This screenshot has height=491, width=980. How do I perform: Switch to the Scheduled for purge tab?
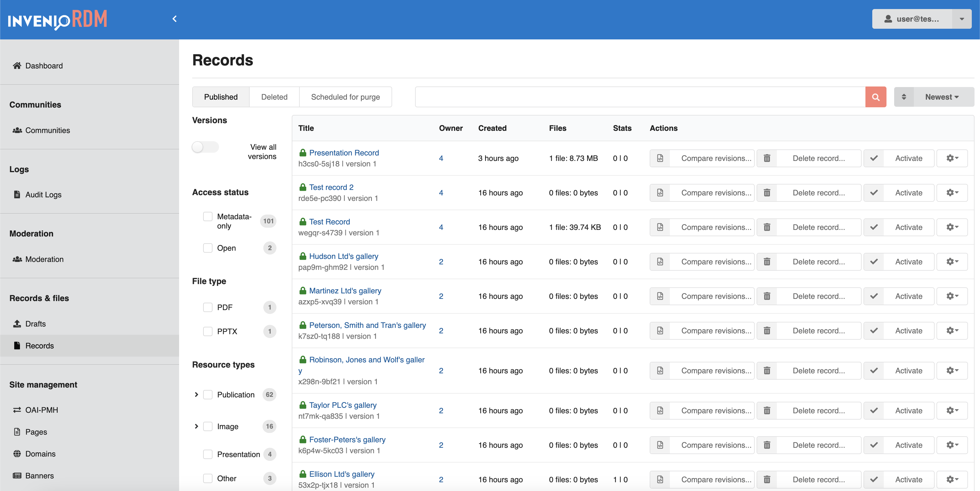345,97
